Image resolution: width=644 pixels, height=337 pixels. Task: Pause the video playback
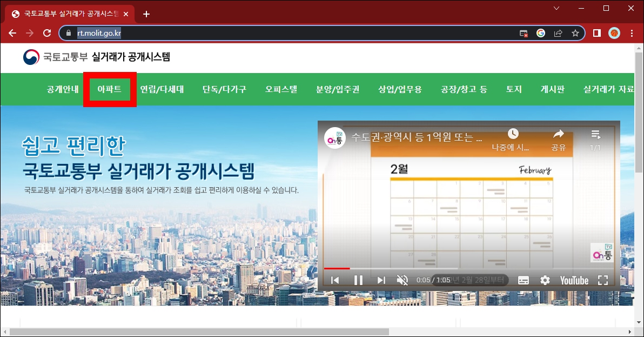click(x=358, y=280)
